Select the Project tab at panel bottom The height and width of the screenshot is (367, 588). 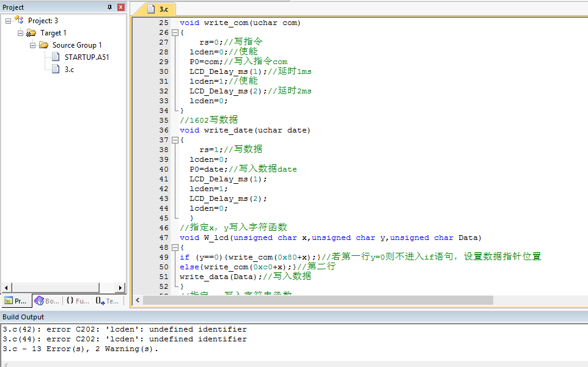point(16,300)
